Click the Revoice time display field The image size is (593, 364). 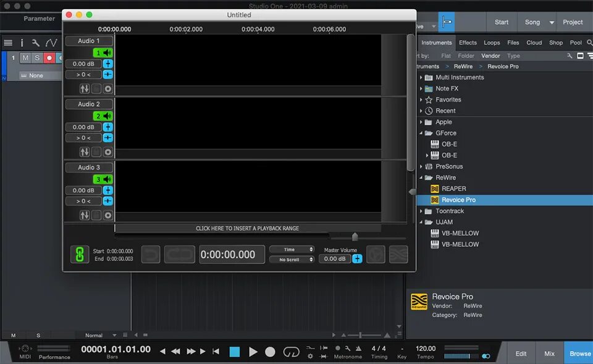[232, 255]
